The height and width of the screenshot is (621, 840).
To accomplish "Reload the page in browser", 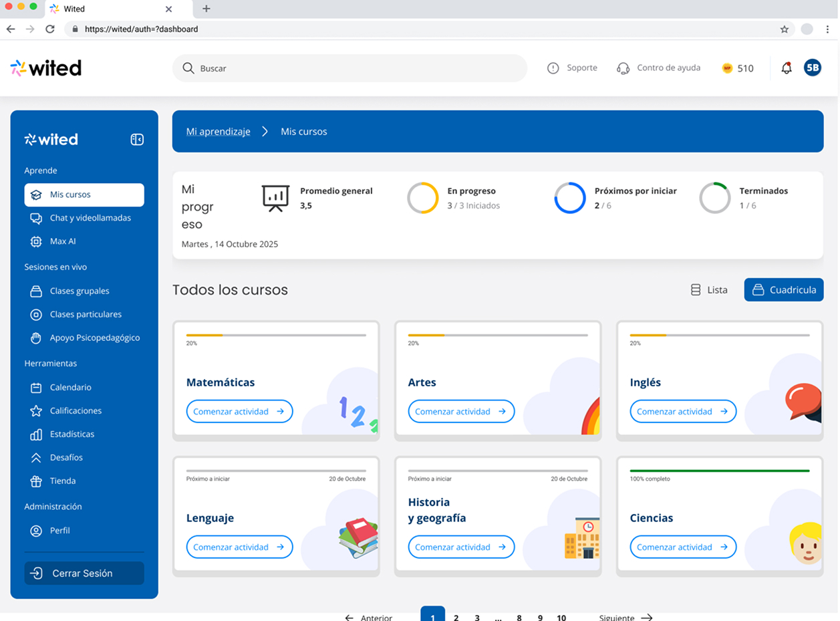I will point(49,29).
